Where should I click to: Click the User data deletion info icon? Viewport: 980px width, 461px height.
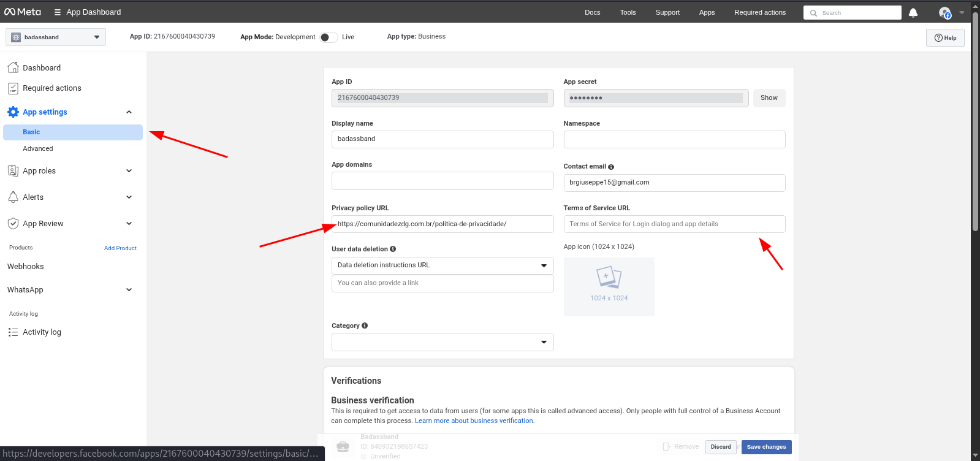(393, 249)
